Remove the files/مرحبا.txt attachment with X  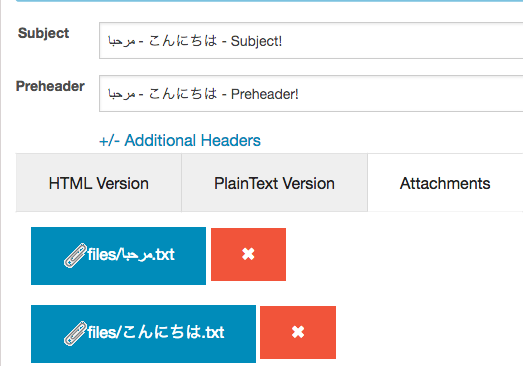click(x=248, y=254)
